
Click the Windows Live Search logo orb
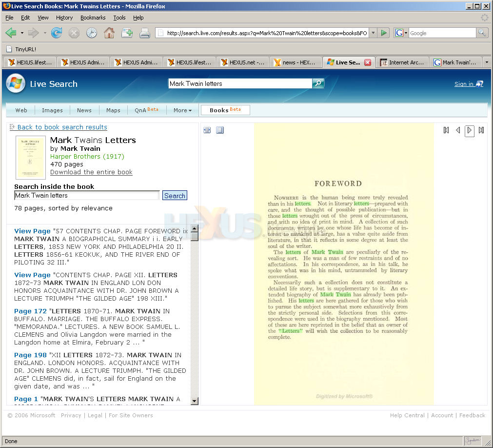[16, 83]
